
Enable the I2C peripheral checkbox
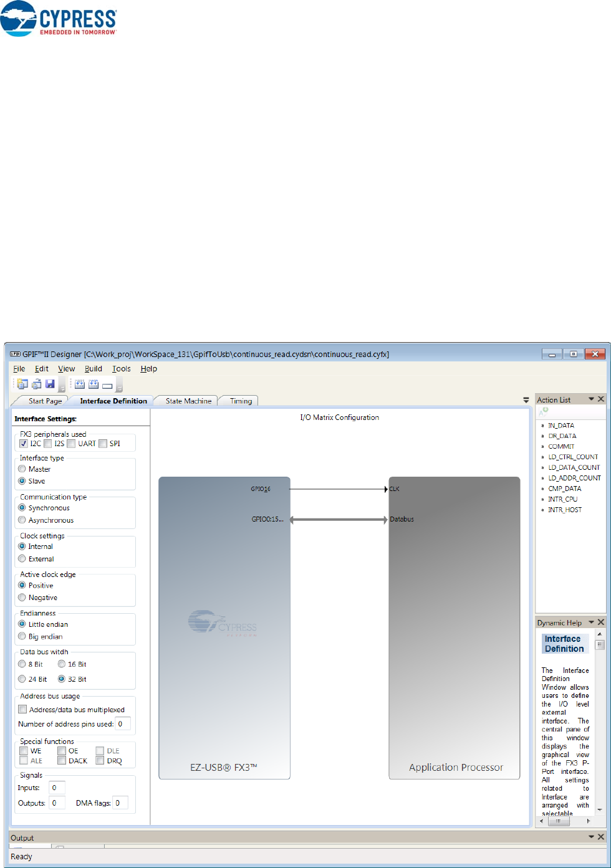pyautogui.click(x=24, y=444)
